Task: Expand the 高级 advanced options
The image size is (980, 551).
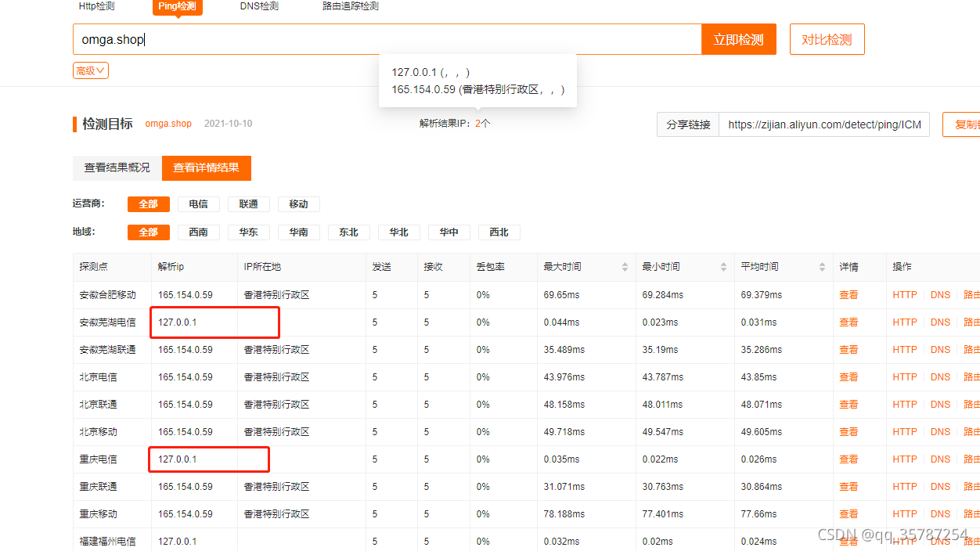Action: click(91, 70)
